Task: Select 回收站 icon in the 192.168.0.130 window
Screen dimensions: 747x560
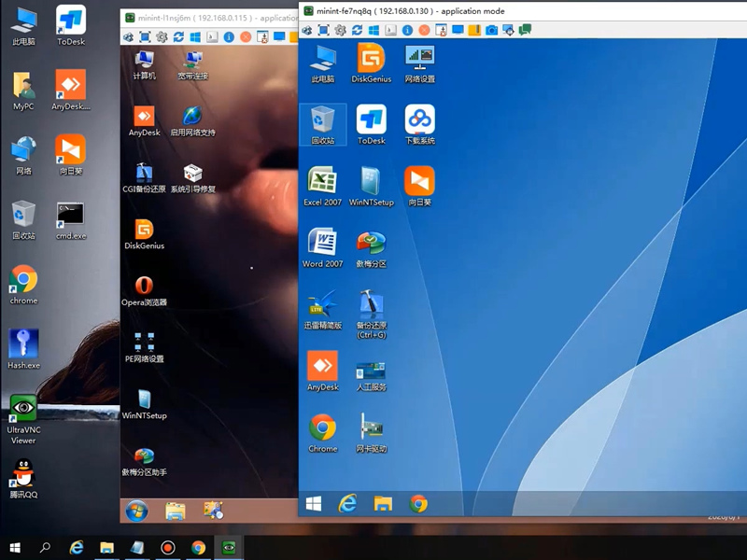Action: click(322, 125)
